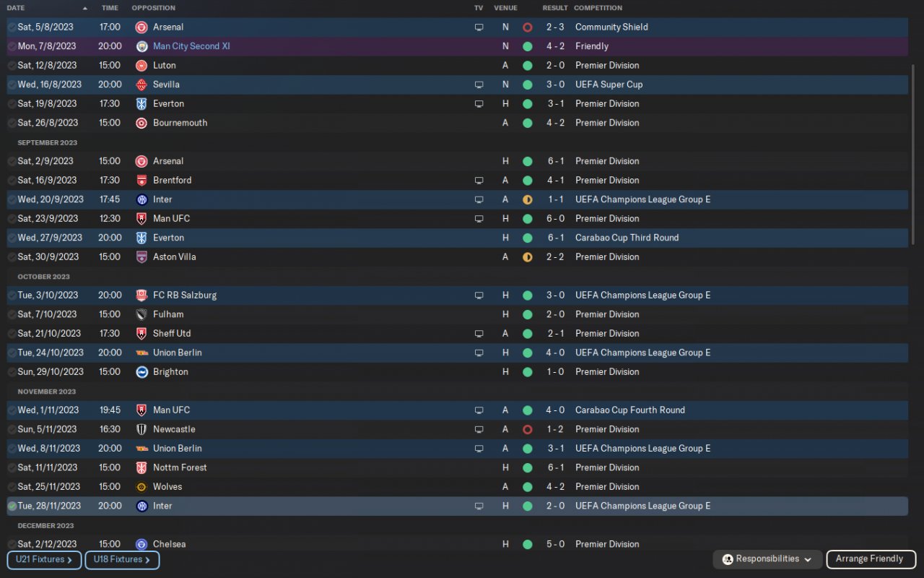Screen dimensions: 924x578
Task: Sort fixtures by the Competition column header
Action: point(598,8)
